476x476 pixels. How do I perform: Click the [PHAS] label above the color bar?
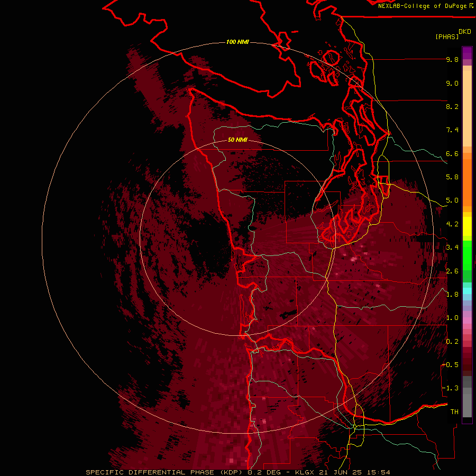click(x=447, y=37)
